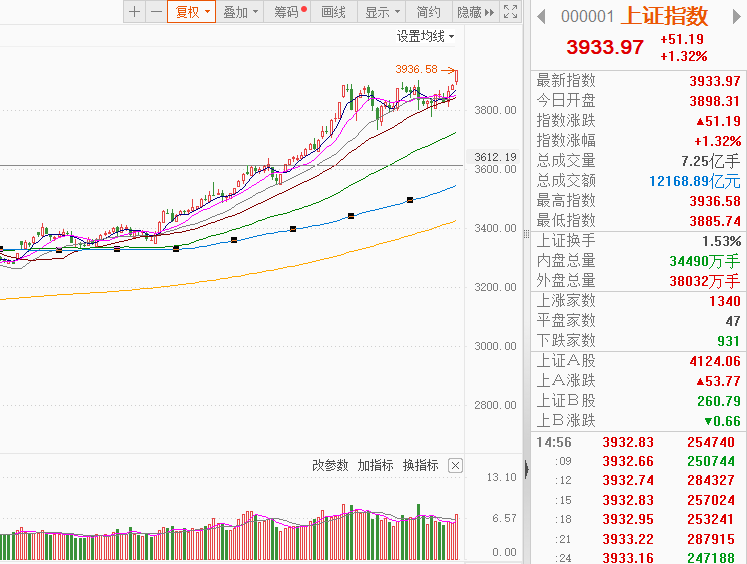Click tick price 3932.95 at :18
The height and width of the screenshot is (564, 747).
(628, 519)
